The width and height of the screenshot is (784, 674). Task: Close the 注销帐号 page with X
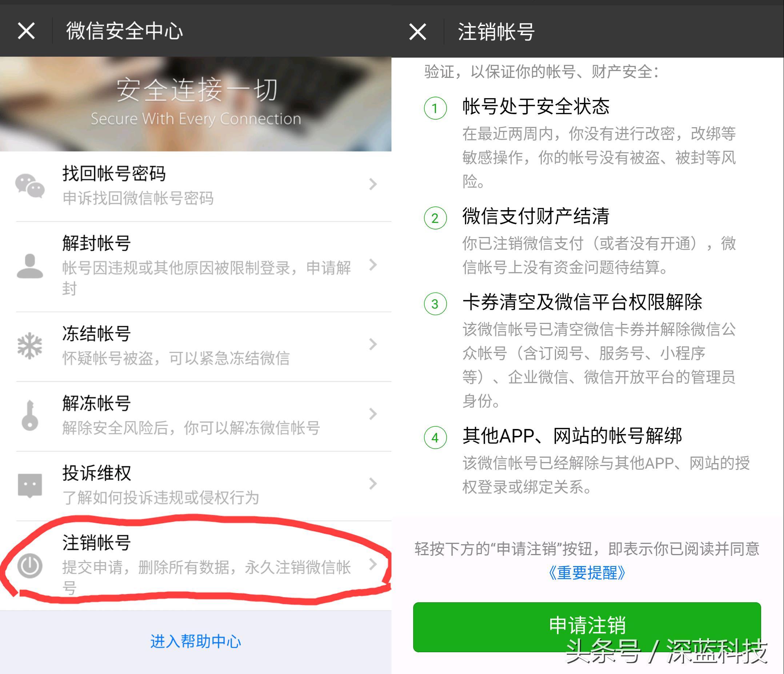417,31
